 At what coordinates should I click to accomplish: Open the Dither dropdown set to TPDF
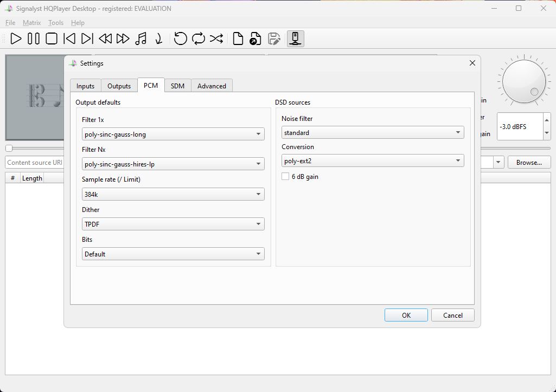[173, 224]
